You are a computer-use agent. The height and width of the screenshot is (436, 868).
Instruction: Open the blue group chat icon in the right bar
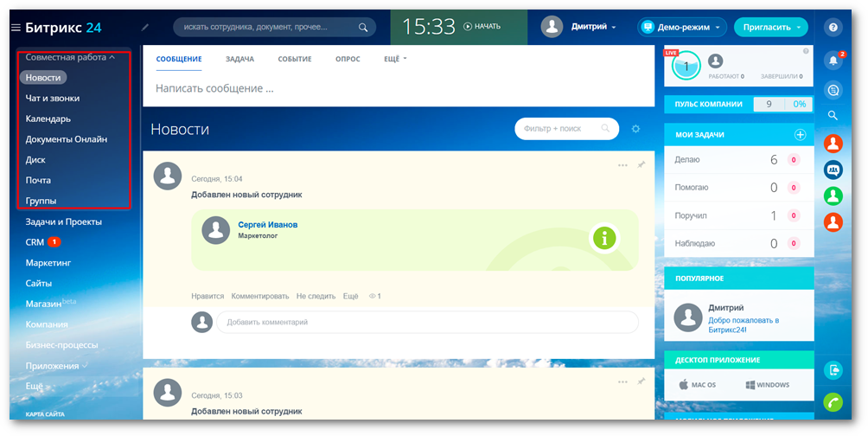click(x=833, y=170)
